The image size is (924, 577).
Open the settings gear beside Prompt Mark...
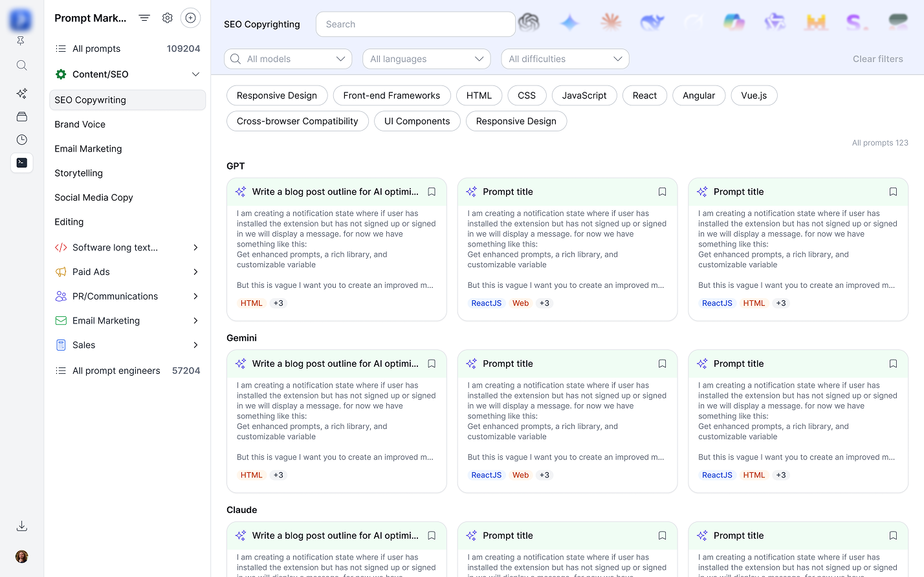click(168, 18)
